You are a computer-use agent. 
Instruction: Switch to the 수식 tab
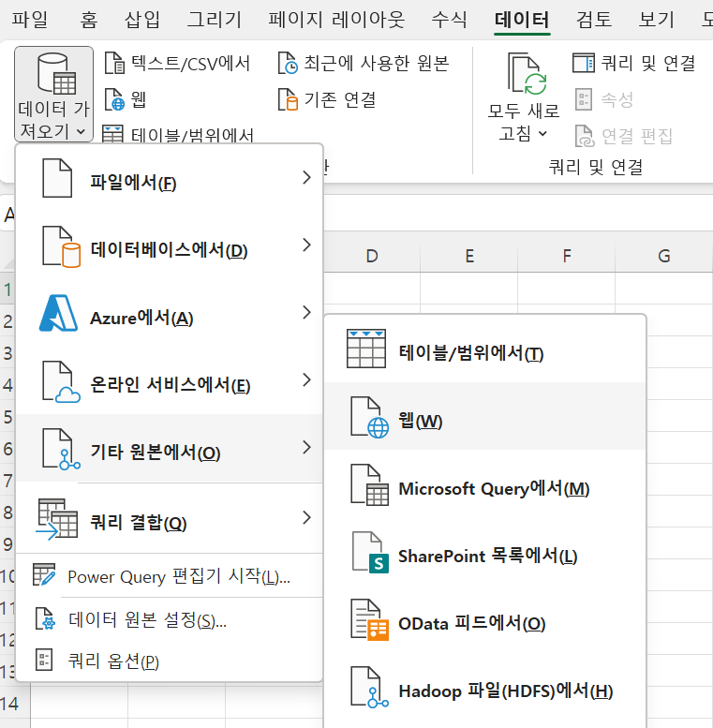click(x=450, y=20)
